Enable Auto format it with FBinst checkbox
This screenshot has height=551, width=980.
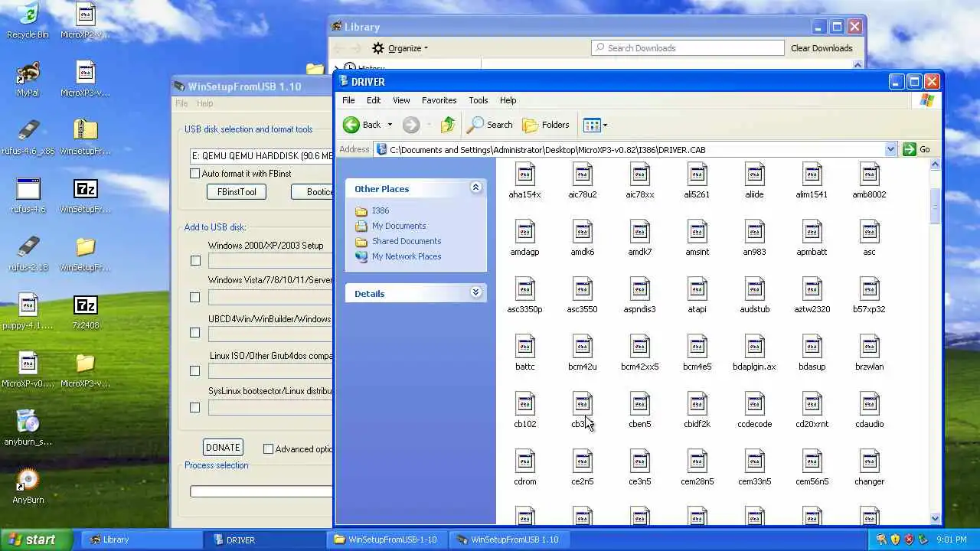click(195, 174)
